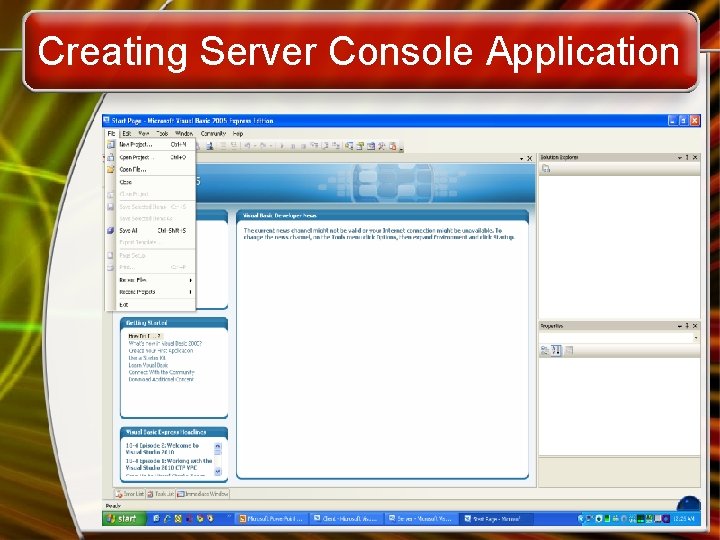Open the Toolbox toolbar icon

click(382, 146)
